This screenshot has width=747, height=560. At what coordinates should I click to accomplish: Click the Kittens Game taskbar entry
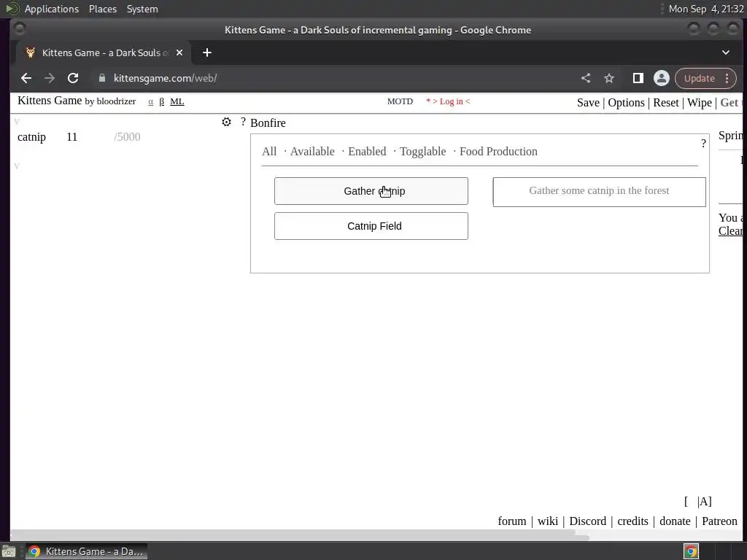pyautogui.click(x=87, y=551)
